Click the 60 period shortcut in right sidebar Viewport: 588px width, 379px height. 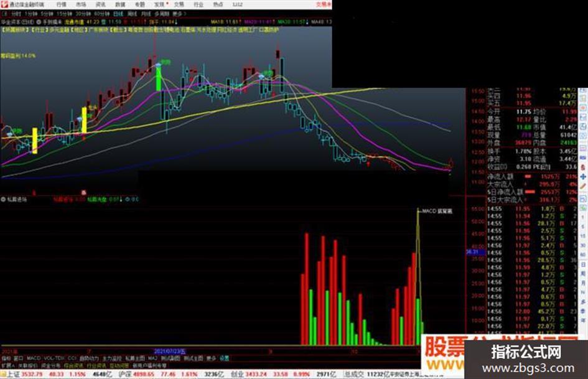[x=583, y=255]
